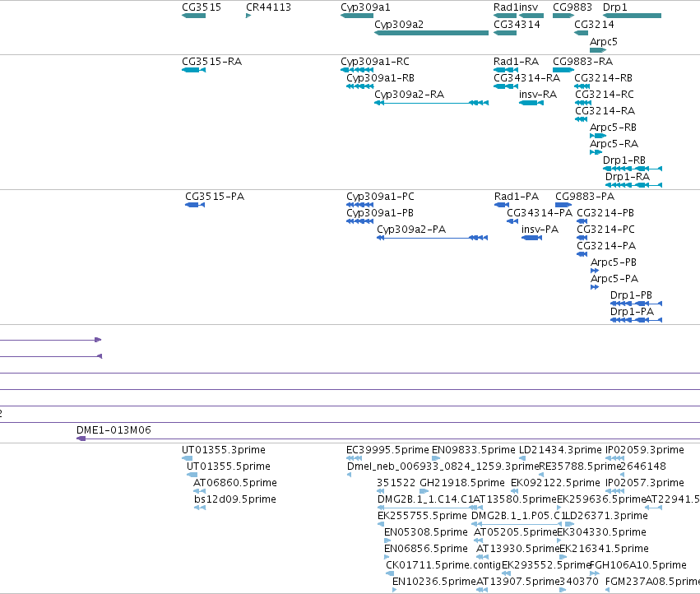Click protein Cyp309a2-PA label
This screenshot has width=700, height=594.
(411, 230)
